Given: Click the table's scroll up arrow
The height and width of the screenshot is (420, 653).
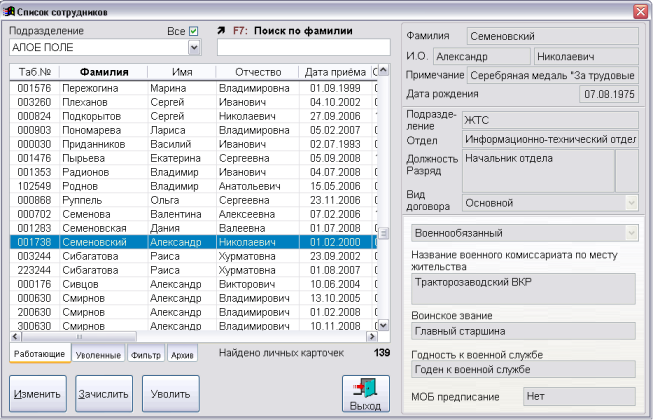Looking at the screenshot, I should click(x=383, y=70).
